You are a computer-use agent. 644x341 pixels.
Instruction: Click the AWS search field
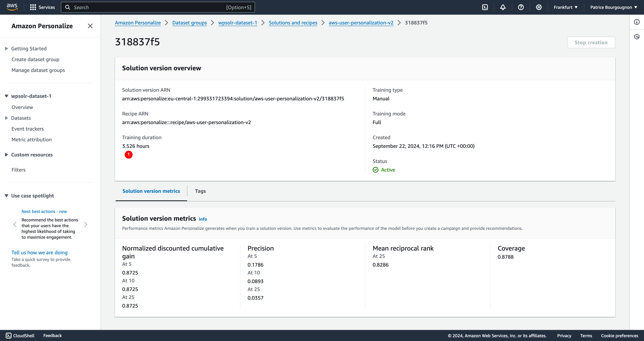click(158, 7)
